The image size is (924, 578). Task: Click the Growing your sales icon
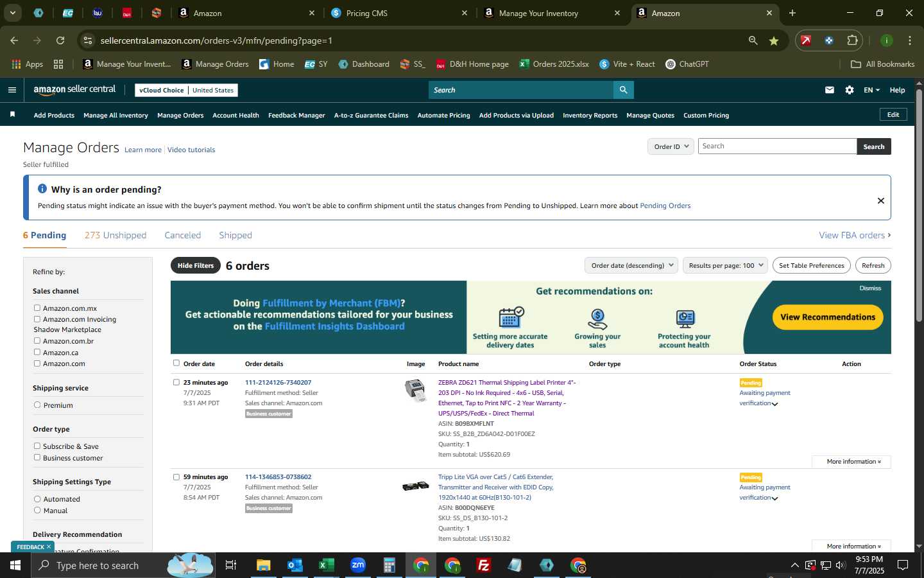597,319
